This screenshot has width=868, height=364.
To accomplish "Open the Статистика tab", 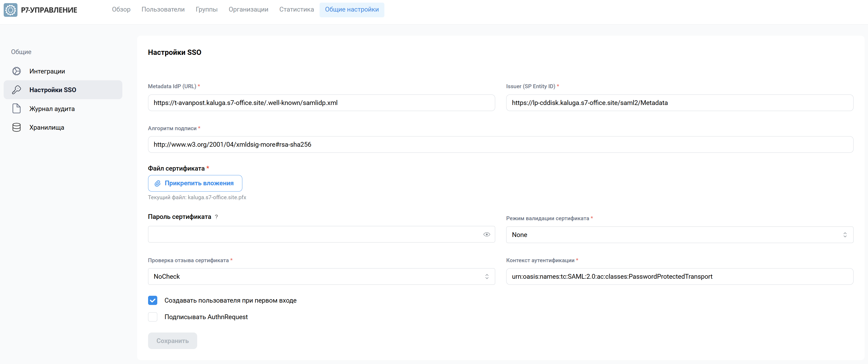I will click(296, 9).
